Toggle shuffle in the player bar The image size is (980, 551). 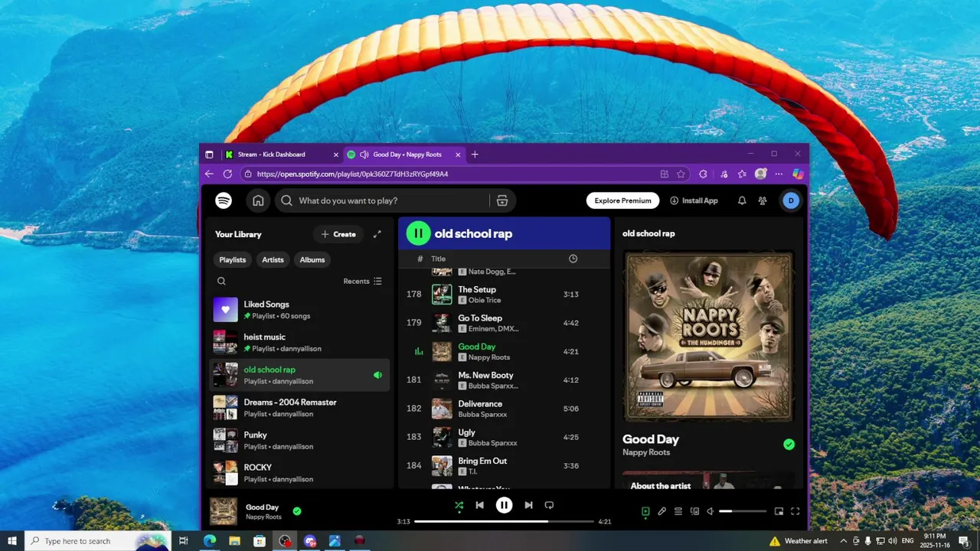459,505
